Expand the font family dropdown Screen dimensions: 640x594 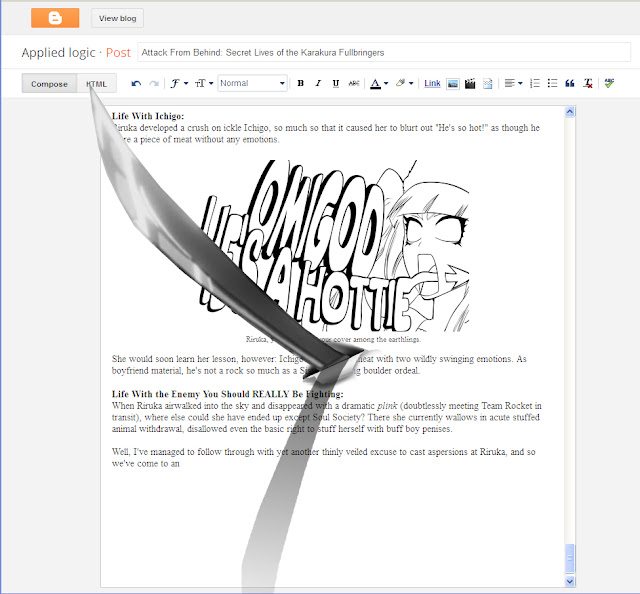pyautogui.click(x=179, y=83)
